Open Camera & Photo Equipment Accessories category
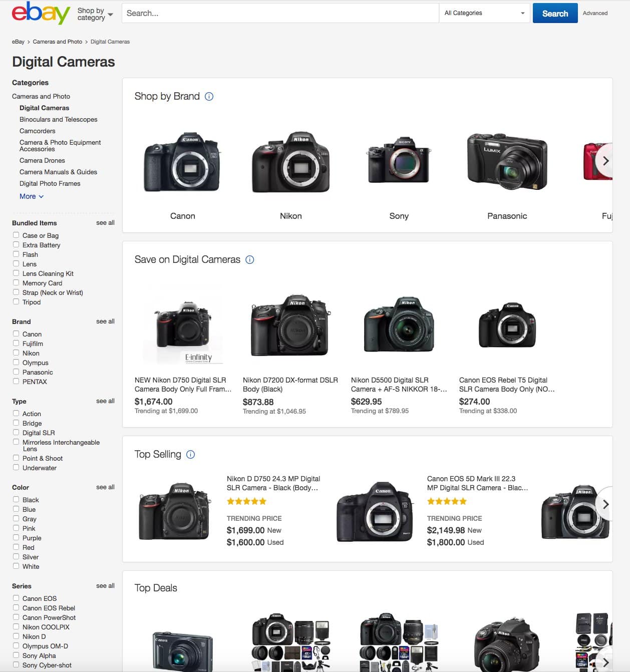This screenshot has width=630, height=672. (x=60, y=146)
